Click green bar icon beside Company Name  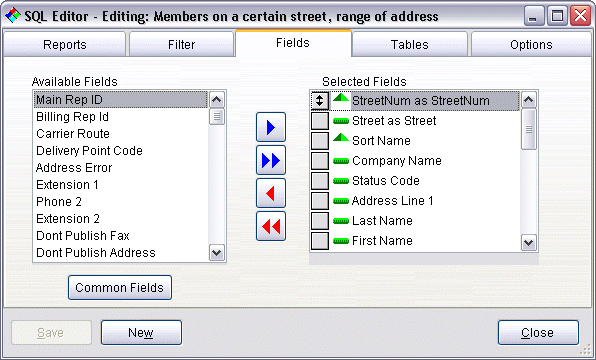click(341, 161)
